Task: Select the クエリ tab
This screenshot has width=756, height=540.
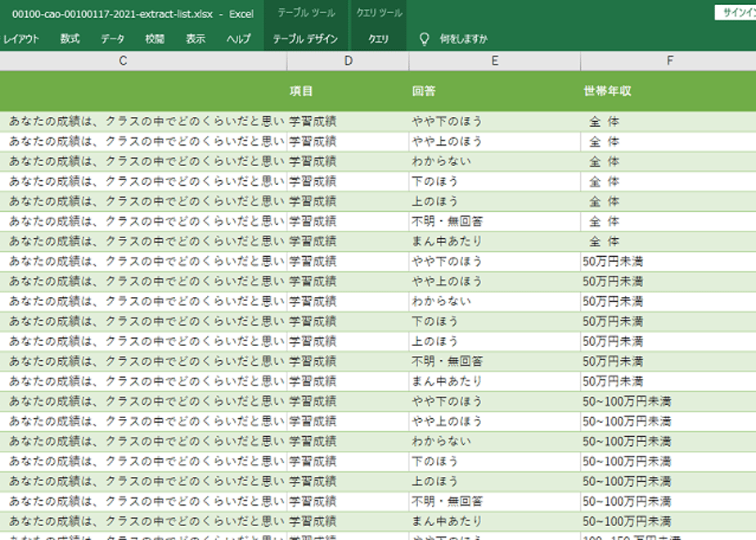Action: (x=379, y=39)
